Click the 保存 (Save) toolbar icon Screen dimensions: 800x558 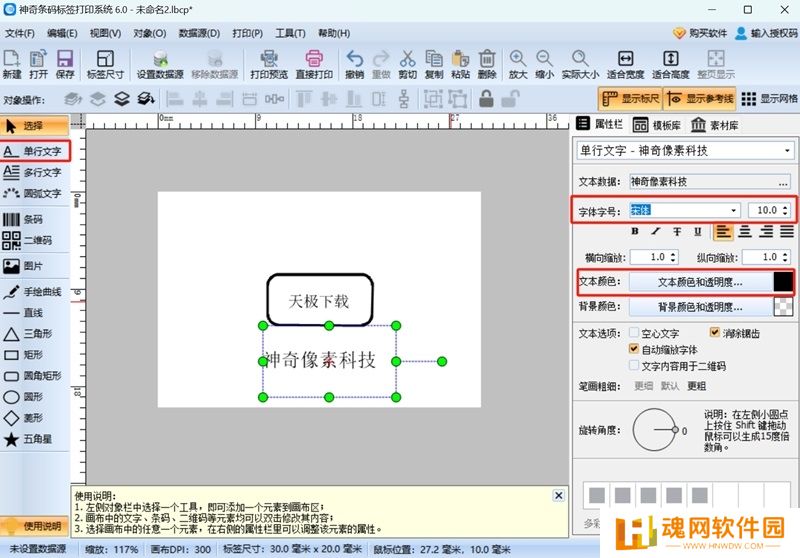(65, 64)
